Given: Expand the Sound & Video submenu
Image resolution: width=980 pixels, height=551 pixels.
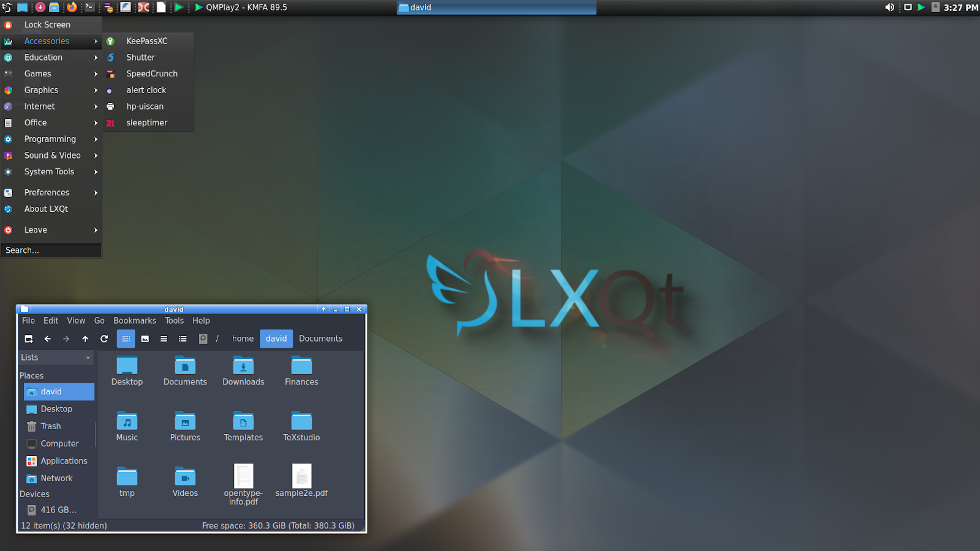Looking at the screenshot, I should (51, 156).
